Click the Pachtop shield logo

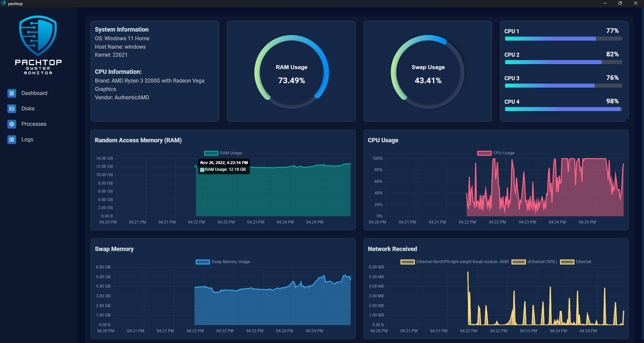[x=38, y=36]
